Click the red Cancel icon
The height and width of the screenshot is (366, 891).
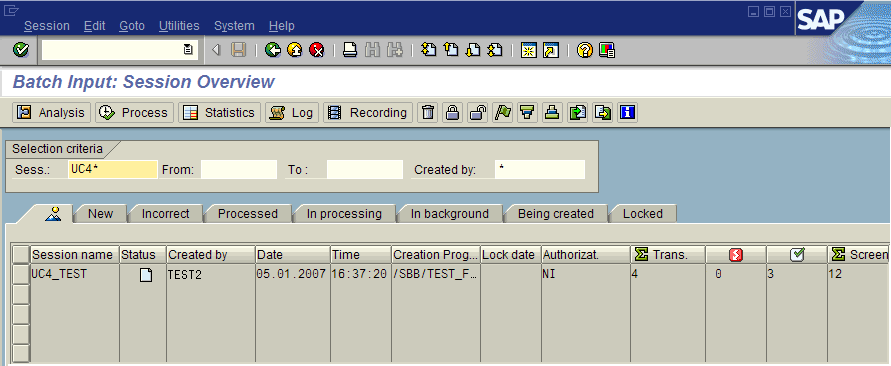(317, 50)
